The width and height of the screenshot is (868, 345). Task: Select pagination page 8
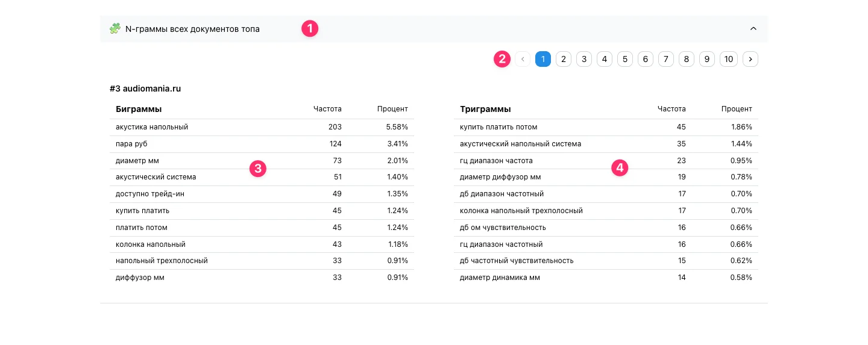(687, 59)
